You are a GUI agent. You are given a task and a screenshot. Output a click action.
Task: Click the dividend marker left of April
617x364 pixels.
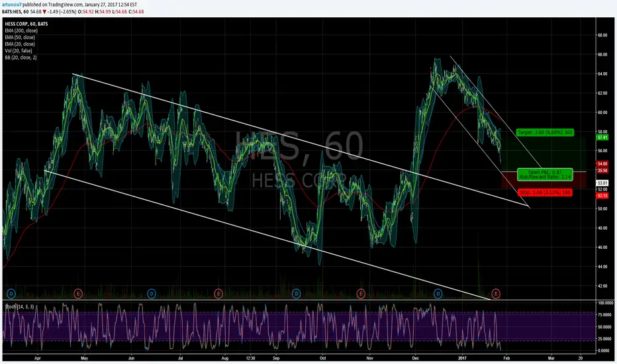pyautogui.click(x=11, y=293)
